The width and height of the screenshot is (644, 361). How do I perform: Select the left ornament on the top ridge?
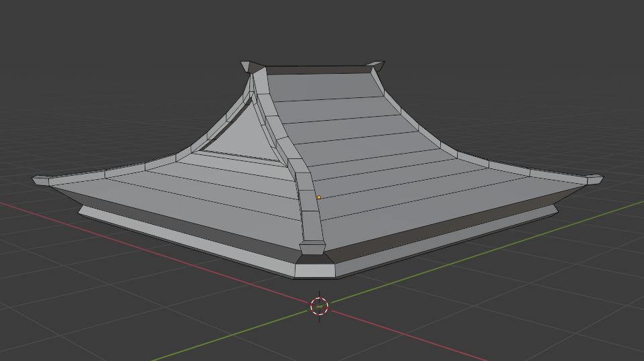[253, 66]
